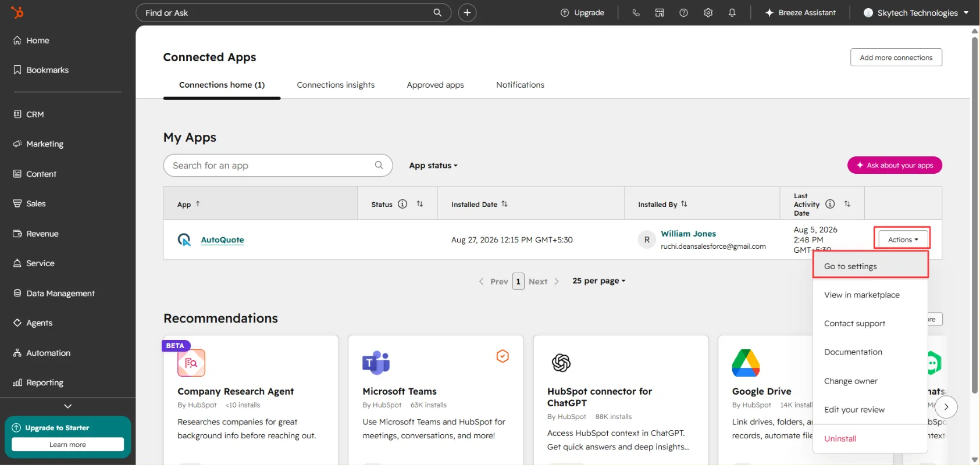Sort by Last Activity Date arrows
The width and height of the screenshot is (980, 465).
coord(847,204)
